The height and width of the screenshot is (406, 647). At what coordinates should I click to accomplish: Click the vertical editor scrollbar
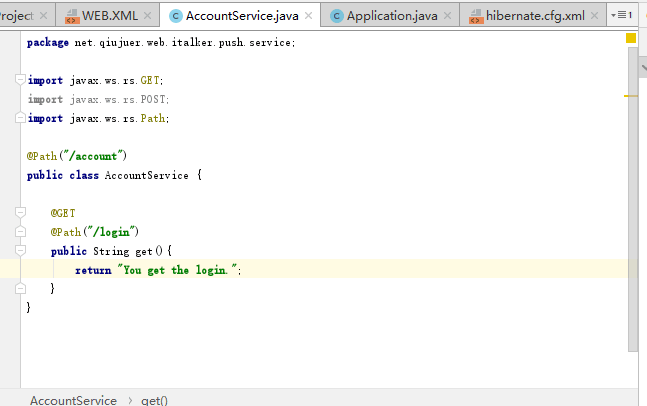point(633,199)
